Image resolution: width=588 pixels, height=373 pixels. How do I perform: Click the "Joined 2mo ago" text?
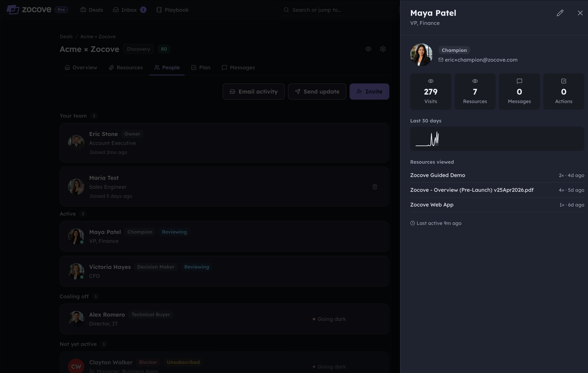tap(108, 152)
